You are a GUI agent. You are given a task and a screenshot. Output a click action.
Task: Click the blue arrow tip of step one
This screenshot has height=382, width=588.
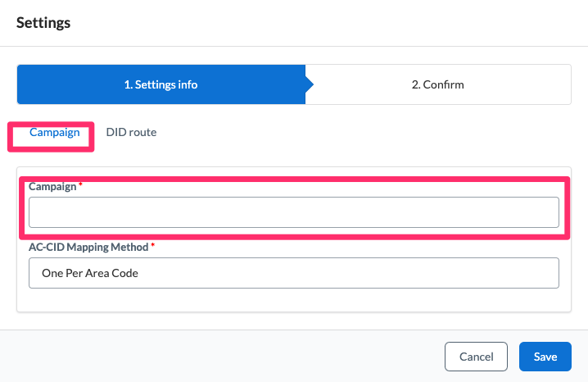[x=310, y=84]
